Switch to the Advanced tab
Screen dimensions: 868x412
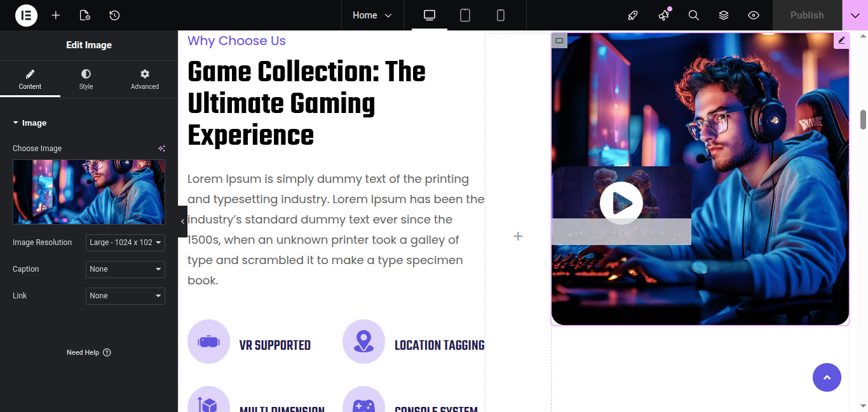145,79
